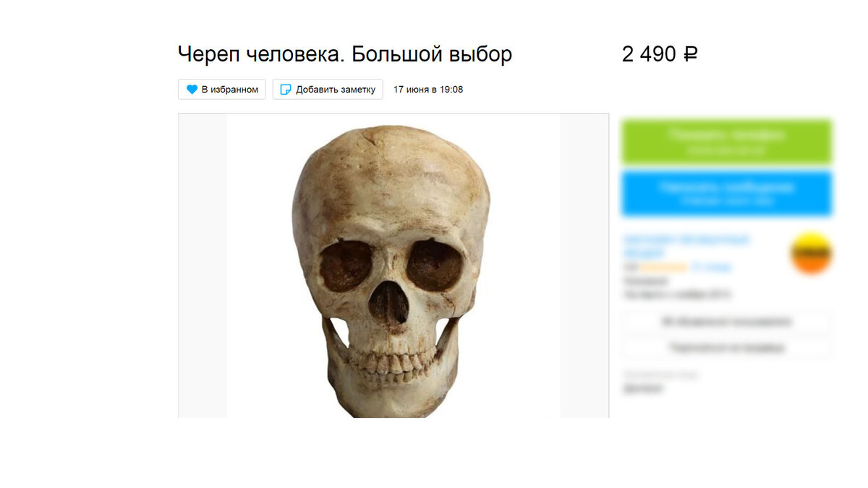Open the skull photo in gallery

(393, 266)
